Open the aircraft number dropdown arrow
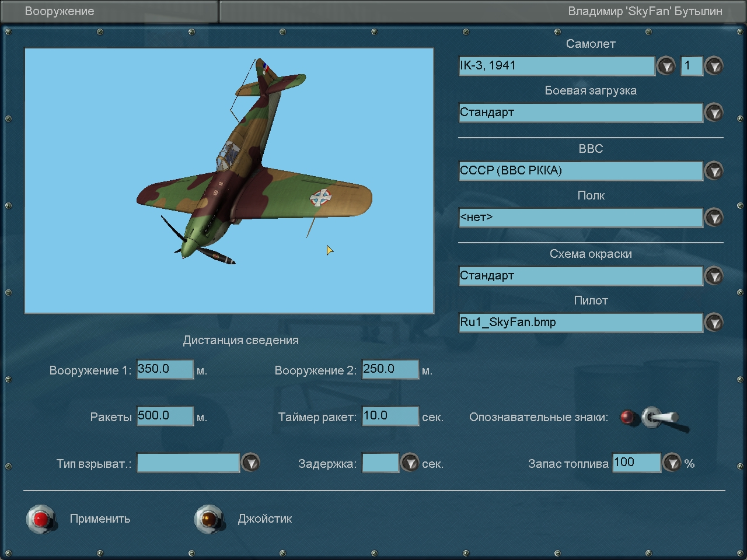 tap(713, 66)
